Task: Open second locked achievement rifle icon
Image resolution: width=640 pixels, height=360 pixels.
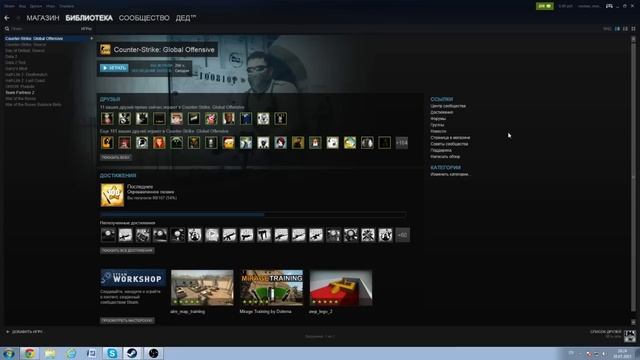Action: pyautogui.click(x=125, y=235)
